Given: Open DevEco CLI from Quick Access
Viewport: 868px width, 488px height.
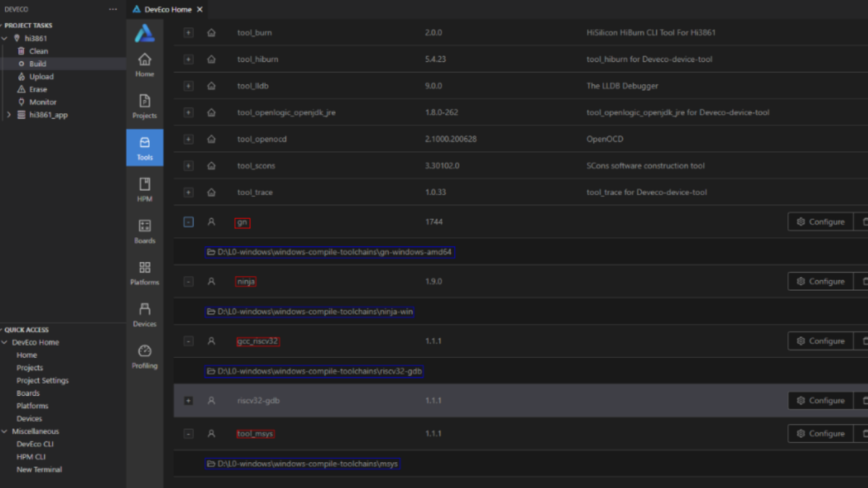Looking at the screenshot, I should 35,444.
